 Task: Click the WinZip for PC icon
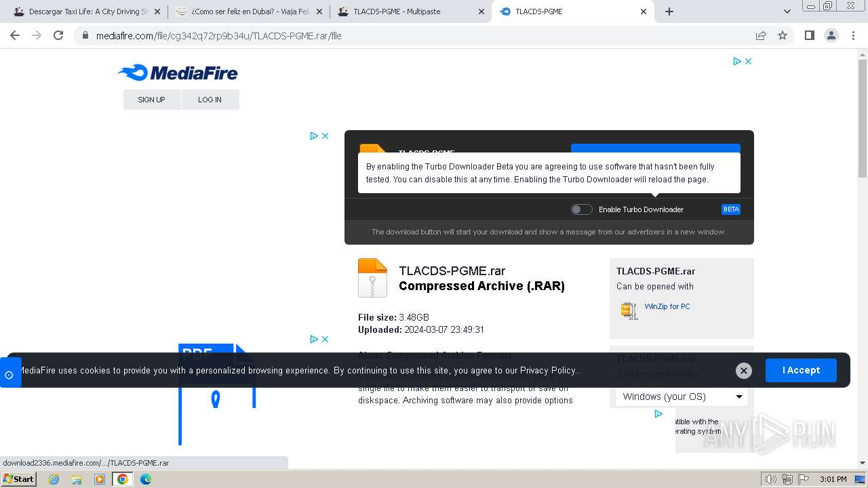[629, 310]
